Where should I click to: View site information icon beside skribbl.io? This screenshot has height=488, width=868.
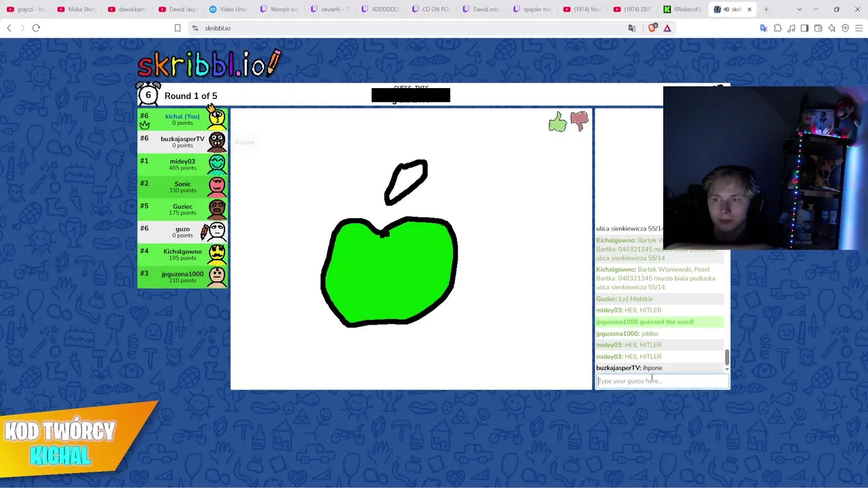[195, 28]
